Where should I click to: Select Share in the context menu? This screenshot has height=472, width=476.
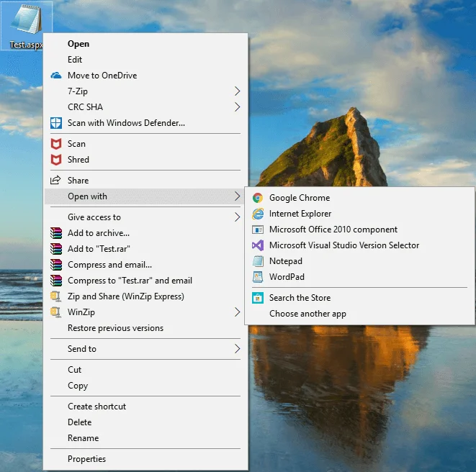coord(145,180)
